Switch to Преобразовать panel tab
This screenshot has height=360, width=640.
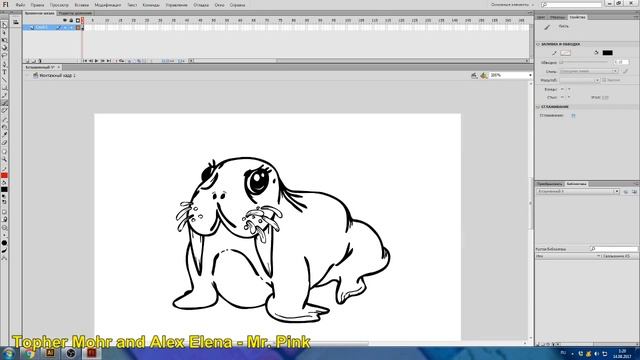(x=550, y=184)
